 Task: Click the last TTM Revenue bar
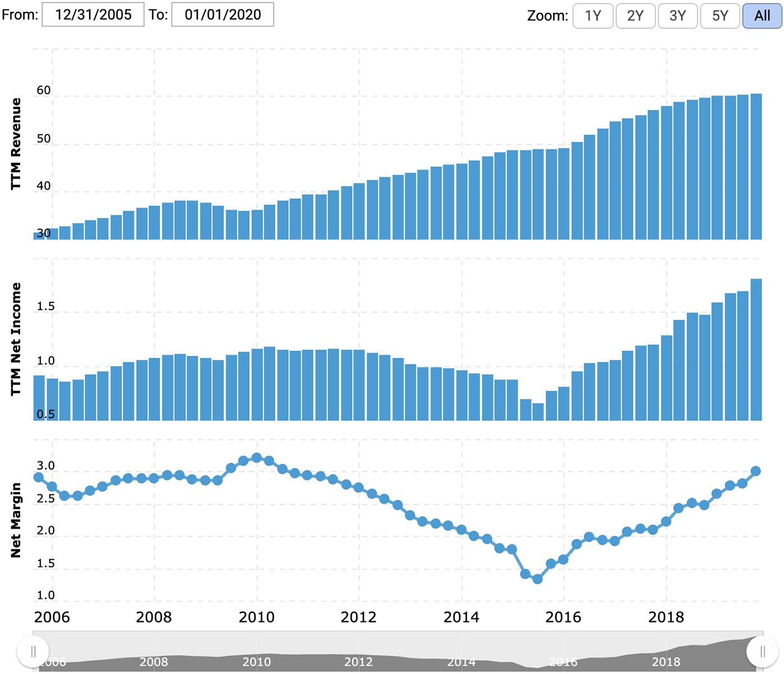click(756, 167)
